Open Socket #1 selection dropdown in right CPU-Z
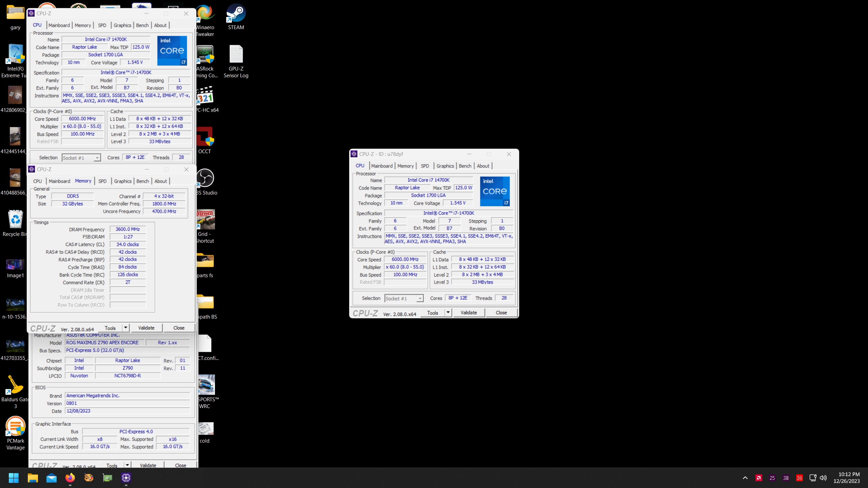Screen dimensions: 868x488 click(404, 299)
